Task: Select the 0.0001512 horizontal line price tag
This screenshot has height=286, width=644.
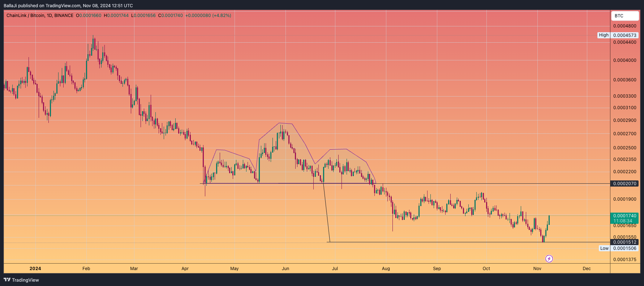Action: coord(624,242)
